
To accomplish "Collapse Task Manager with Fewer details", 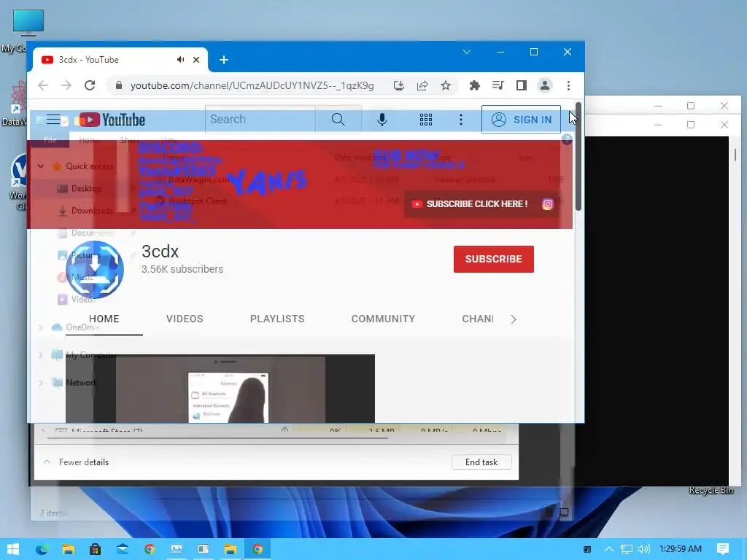I will coord(76,462).
